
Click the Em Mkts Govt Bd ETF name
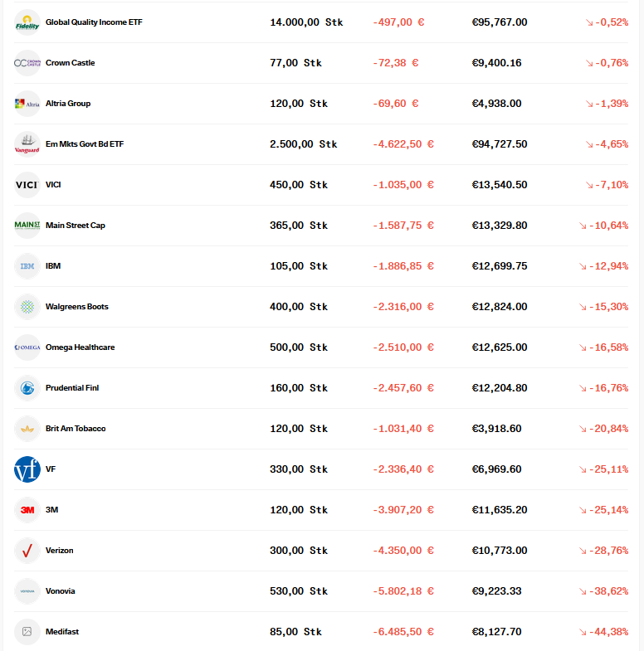[85, 144]
